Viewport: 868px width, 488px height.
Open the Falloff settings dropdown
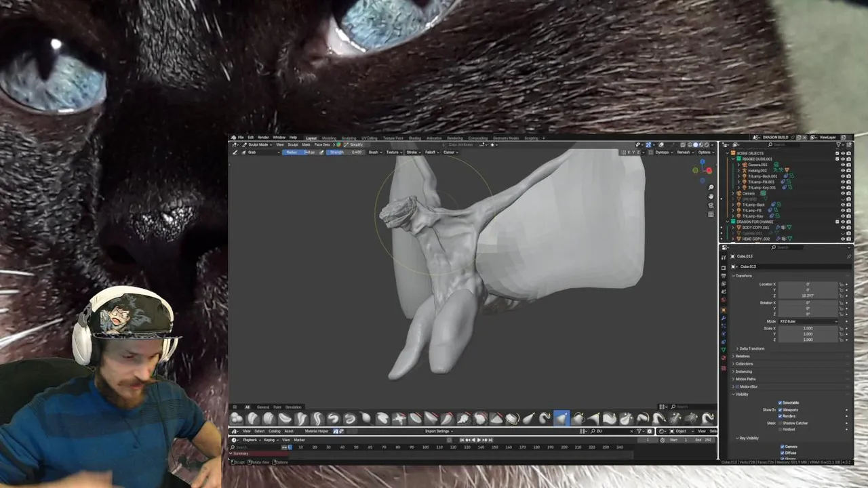click(x=431, y=152)
